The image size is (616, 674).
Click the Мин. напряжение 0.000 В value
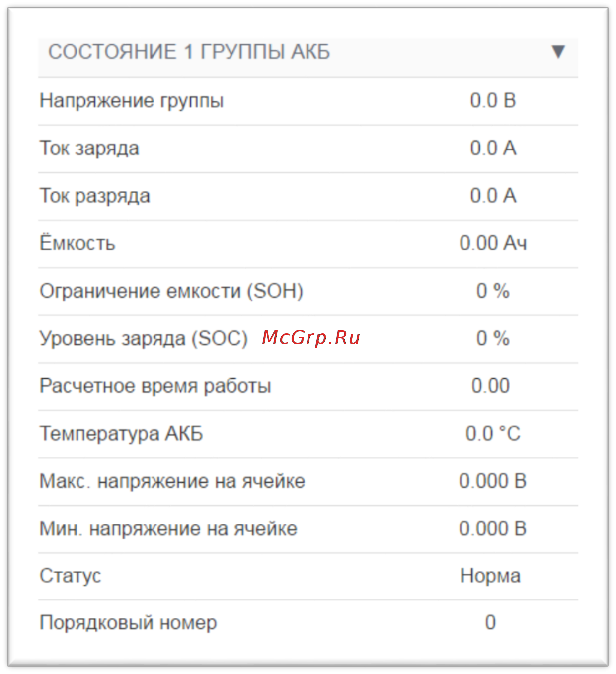493,528
